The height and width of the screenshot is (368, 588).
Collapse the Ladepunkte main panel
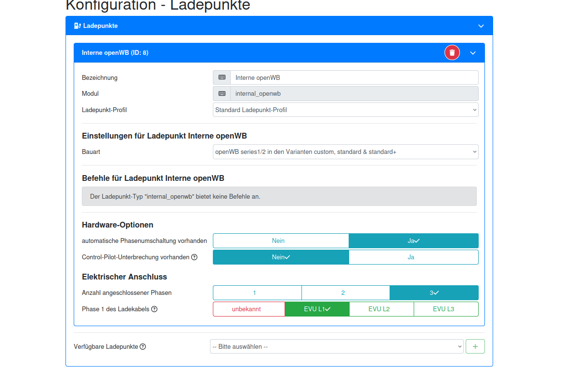tap(481, 26)
